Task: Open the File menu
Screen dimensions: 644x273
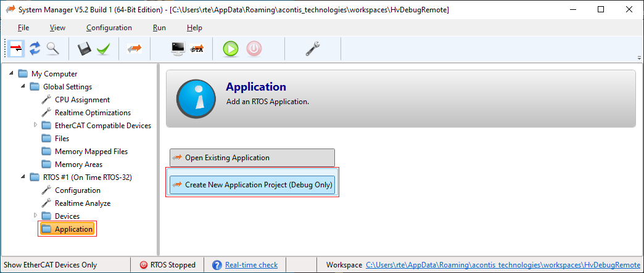Action: [x=23, y=28]
